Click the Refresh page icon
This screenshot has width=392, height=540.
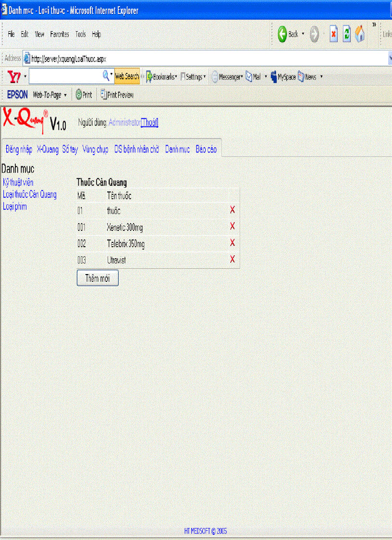click(x=347, y=34)
